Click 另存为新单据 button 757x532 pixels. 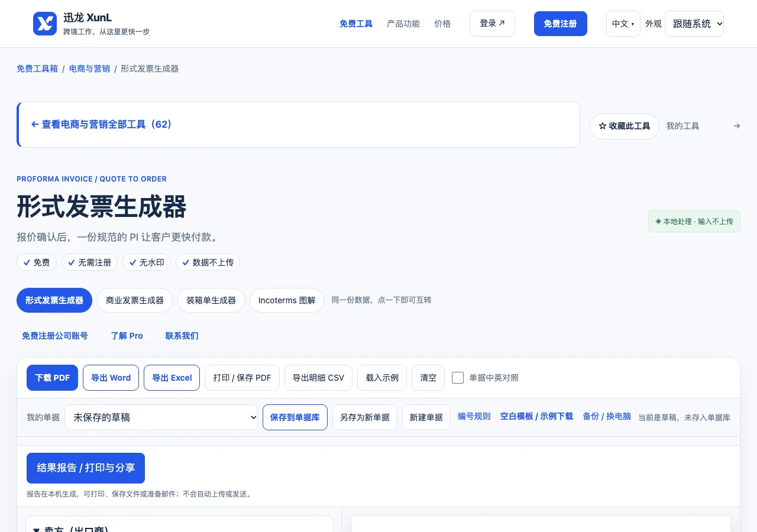(x=365, y=417)
